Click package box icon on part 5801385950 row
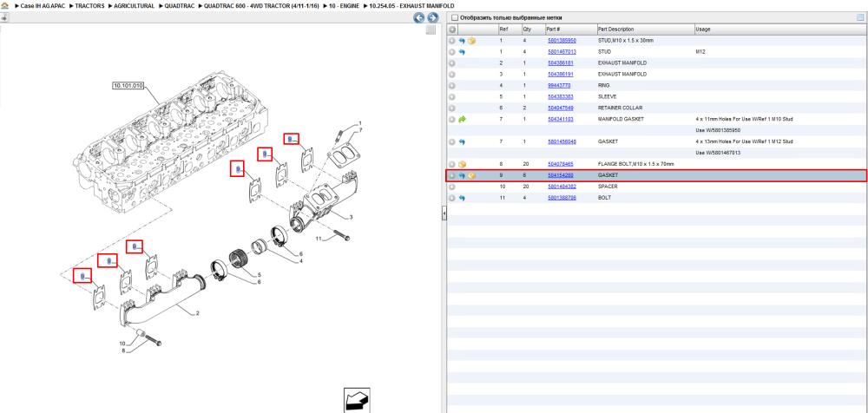Screen dimensions: 868x413 click(x=471, y=41)
